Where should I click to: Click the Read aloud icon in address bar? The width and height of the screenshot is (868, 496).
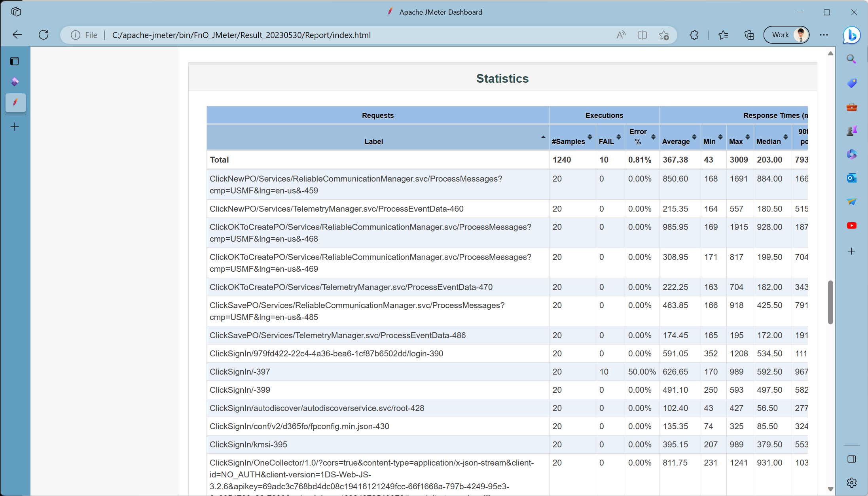(621, 35)
